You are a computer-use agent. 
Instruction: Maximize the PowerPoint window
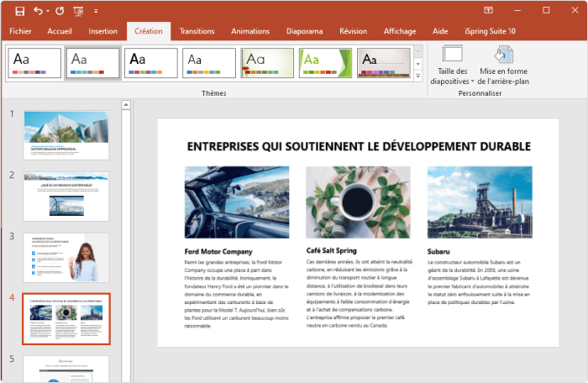tap(546, 11)
